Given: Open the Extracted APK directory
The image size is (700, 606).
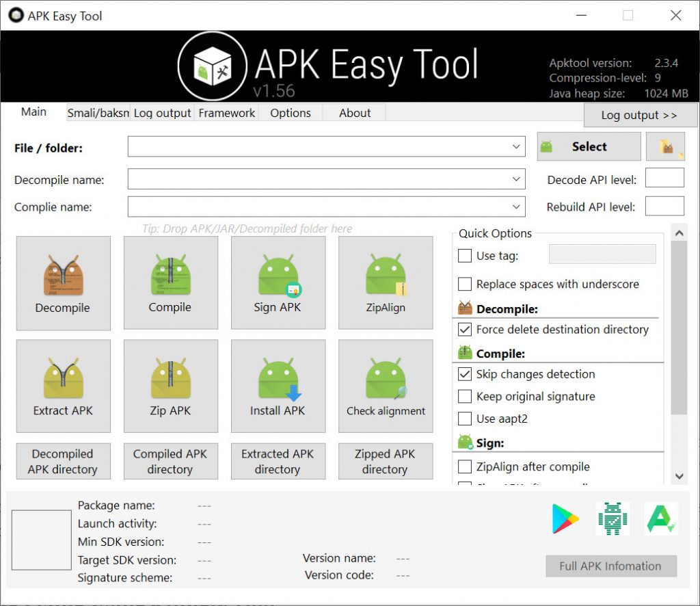Looking at the screenshot, I should [278, 461].
